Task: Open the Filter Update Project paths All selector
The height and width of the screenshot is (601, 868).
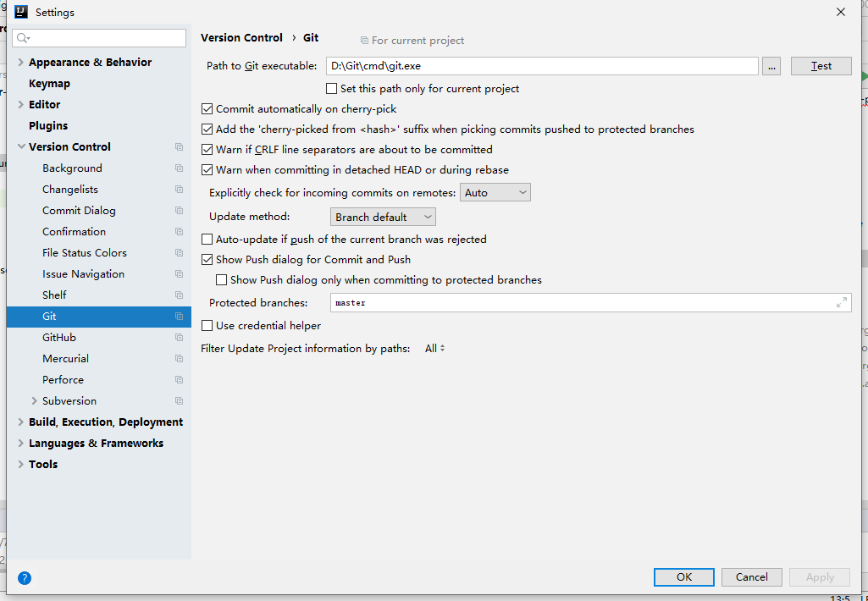Action: 434,349
